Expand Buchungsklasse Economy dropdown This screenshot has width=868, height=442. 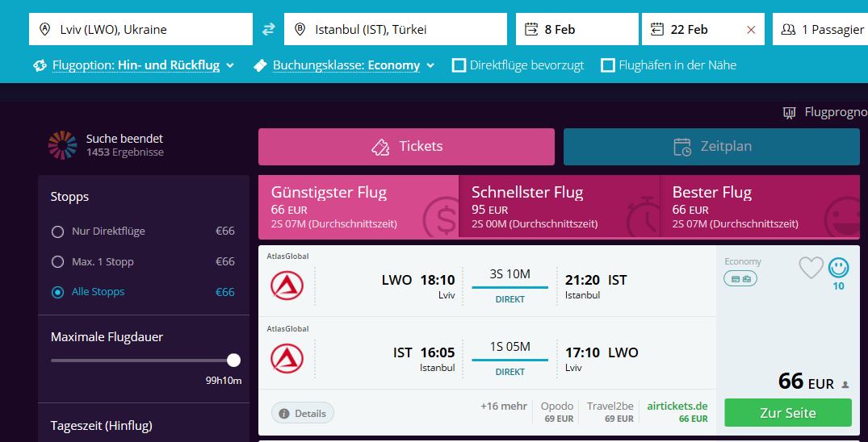pos(344,65)
